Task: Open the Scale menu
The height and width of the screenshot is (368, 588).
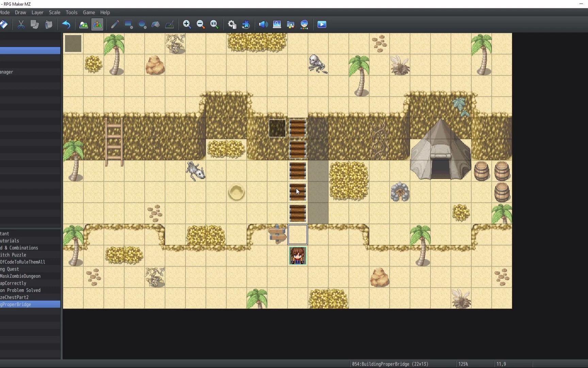Action: (x=54, y=12)
